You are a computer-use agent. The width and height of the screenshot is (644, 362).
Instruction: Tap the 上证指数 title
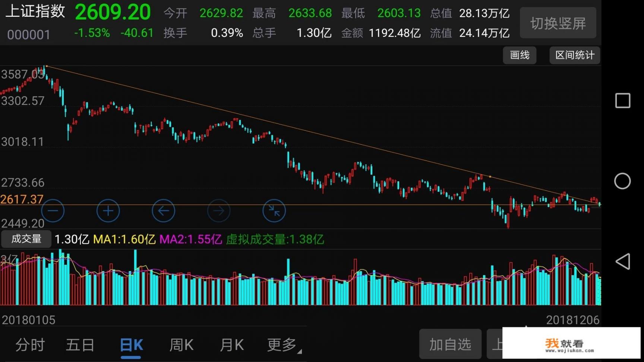[x=35, y=11]
